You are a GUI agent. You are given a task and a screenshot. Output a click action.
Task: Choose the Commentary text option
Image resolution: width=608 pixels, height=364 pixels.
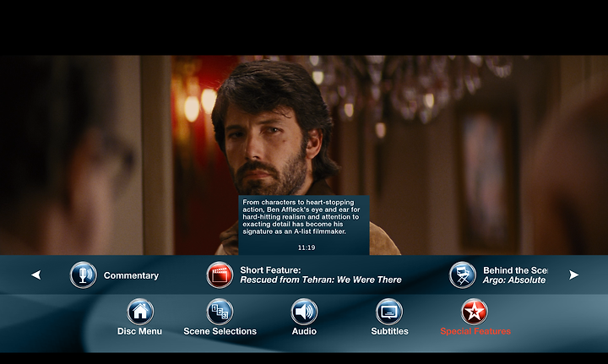(131, 275)
